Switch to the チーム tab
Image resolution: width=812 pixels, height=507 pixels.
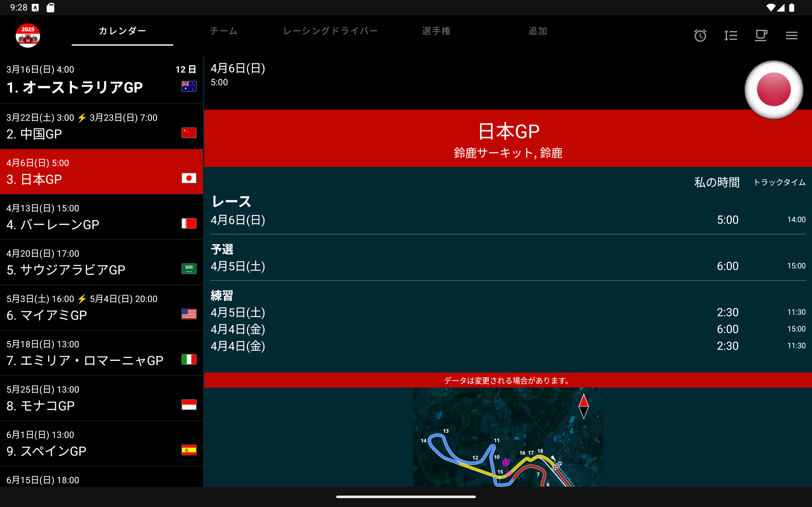224,31
